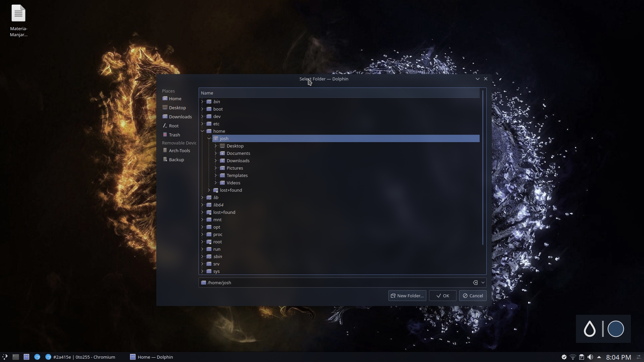The image size is (644, 362).
Task: Expand the Documents folder node
Action: pyautogui.click(x=216, y=153)
